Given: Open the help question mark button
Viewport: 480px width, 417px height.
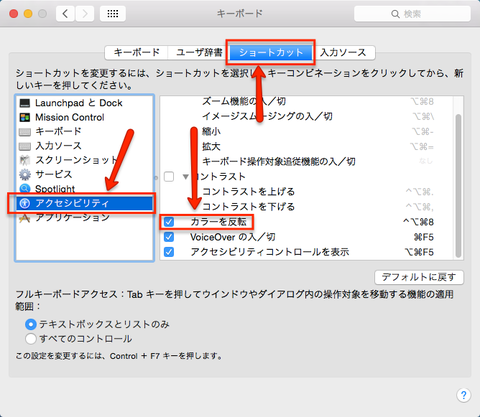Looking at the screenshot, I should click(463, 395).
